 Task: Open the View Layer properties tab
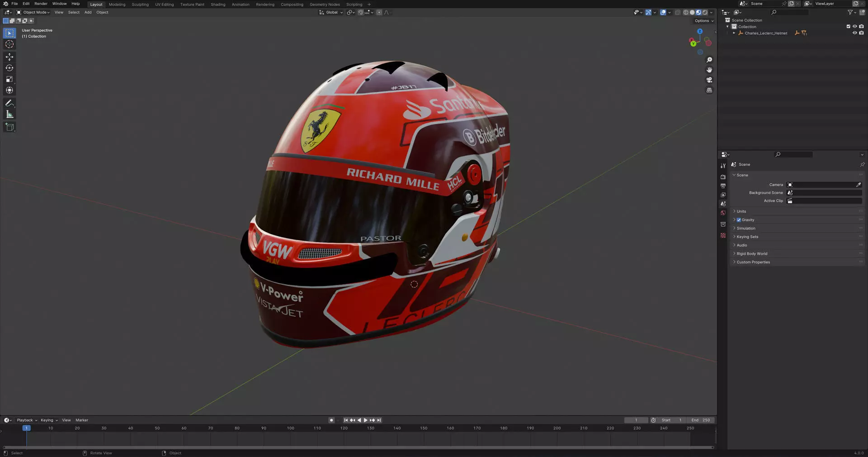(723, 195)
